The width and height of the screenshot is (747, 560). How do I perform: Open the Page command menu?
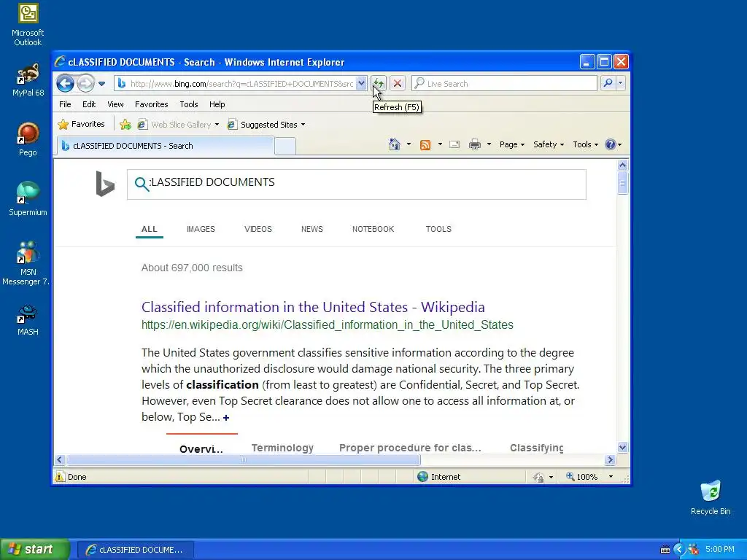(511, 144)
